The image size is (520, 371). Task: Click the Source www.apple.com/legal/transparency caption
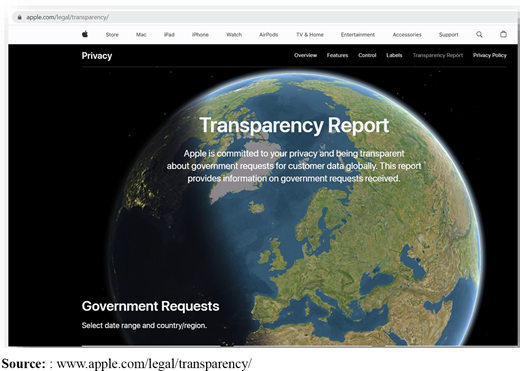[x=127, y=363]
